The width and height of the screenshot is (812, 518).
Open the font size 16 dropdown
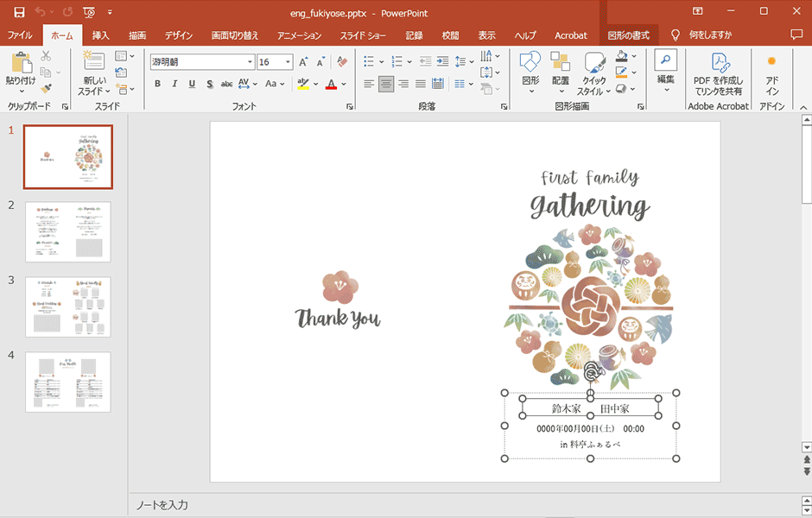(x=289, y=62)
